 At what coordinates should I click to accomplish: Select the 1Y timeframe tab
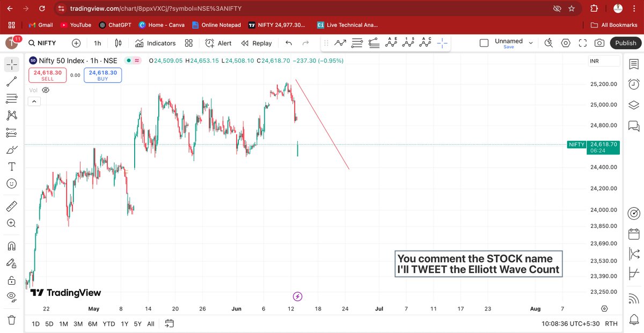pyautogui.click(x=124, y=324)
